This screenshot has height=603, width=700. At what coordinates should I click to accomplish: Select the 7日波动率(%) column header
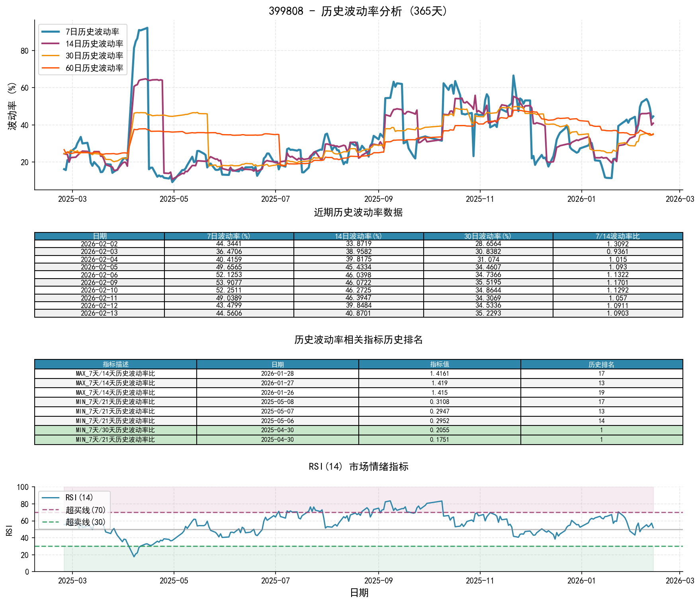pos(229,236)
